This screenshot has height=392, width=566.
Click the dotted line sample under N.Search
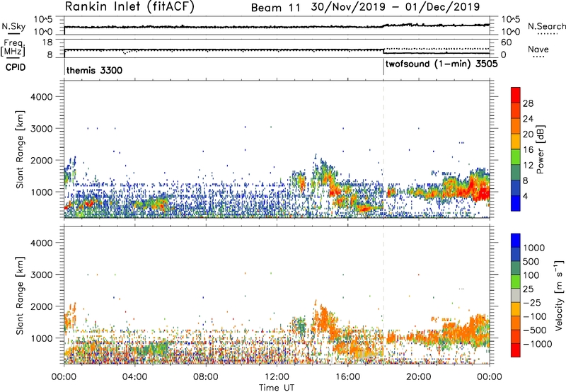coord(546,33)
